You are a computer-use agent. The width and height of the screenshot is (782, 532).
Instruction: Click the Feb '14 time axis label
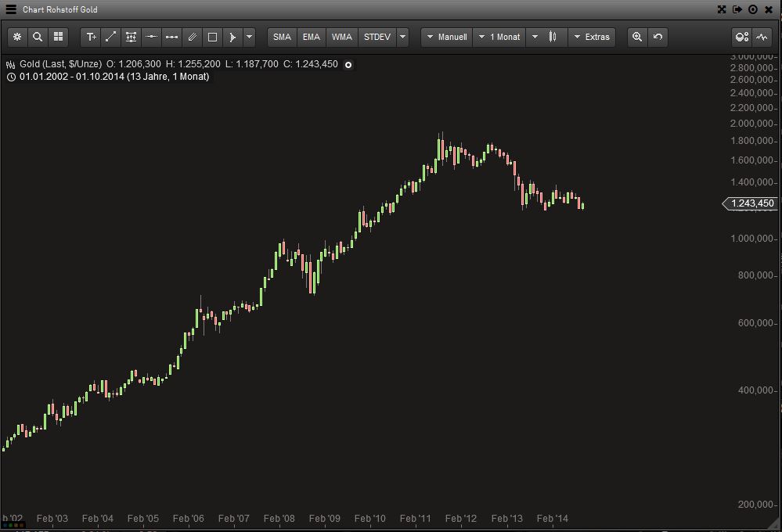coord(553,519)
